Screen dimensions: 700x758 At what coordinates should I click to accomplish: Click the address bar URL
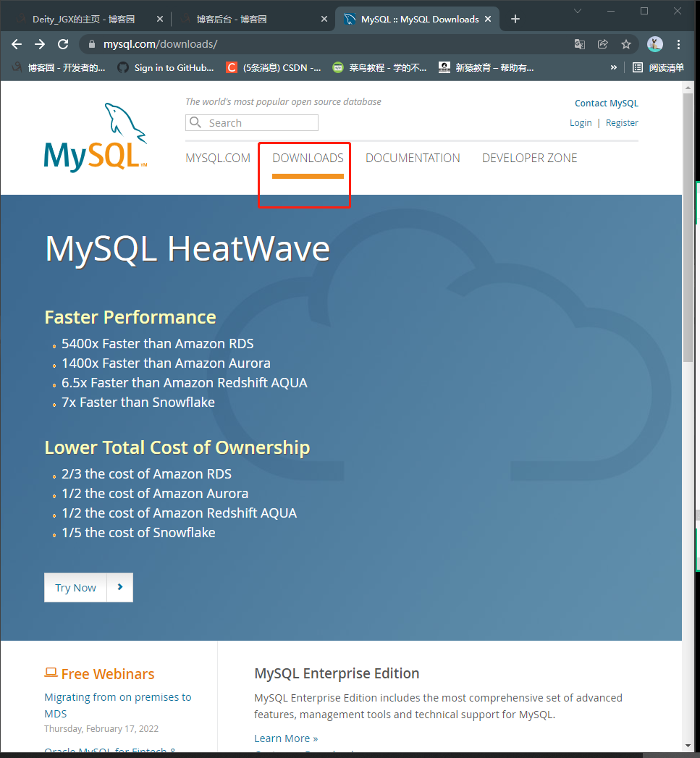click(161, 44)
